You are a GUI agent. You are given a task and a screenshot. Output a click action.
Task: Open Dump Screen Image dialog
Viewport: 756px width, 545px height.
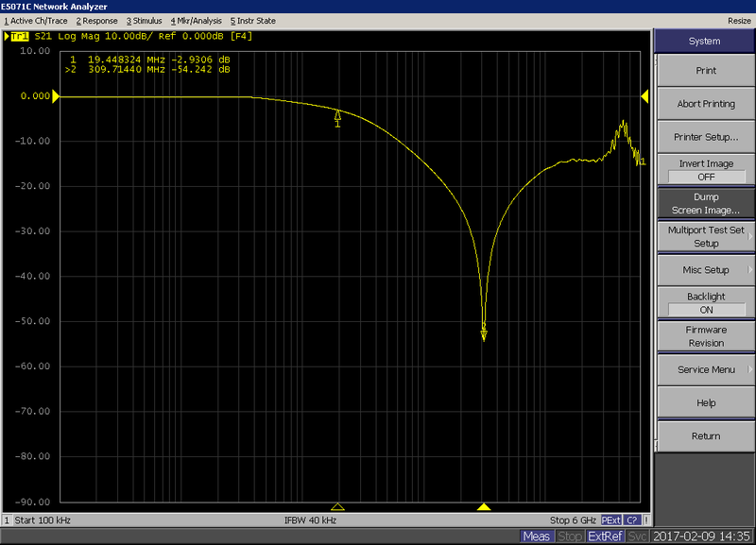tap(704, 203)
